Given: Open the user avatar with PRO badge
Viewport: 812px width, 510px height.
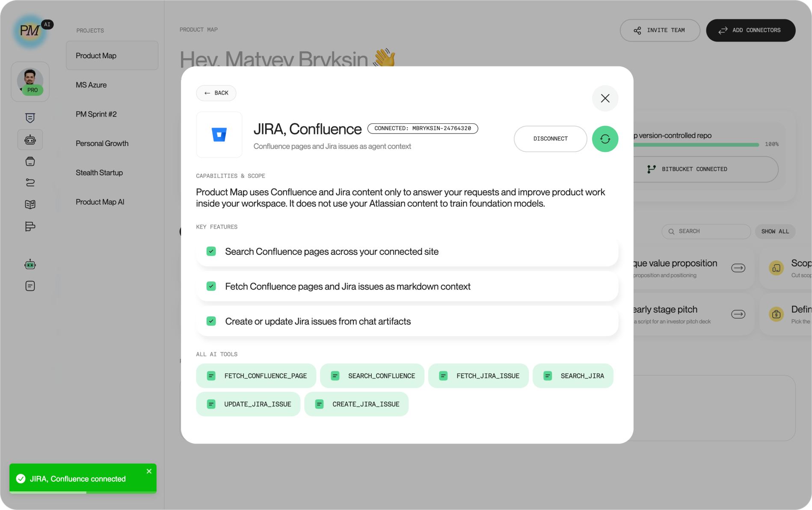Looking at the screenshot, I should pos(30,82).
